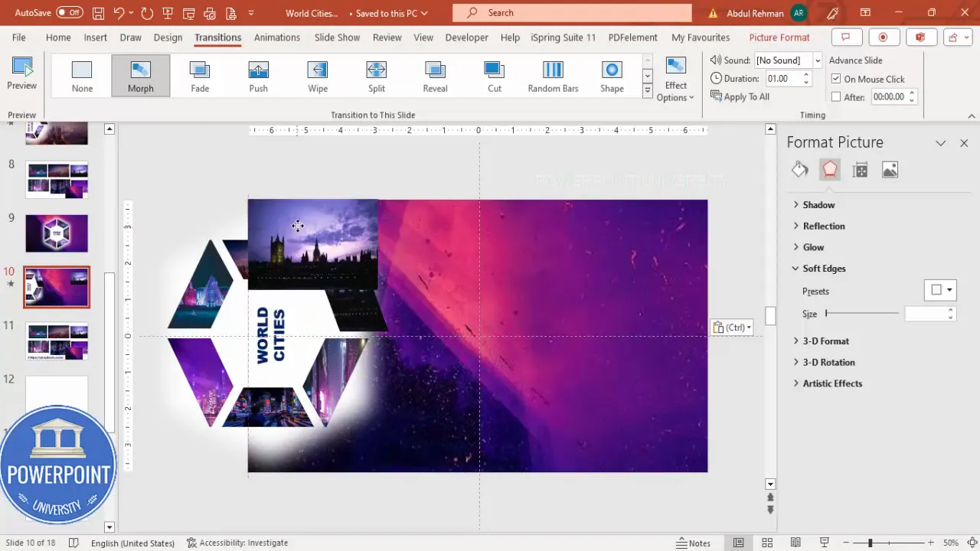Click the Undo arrow icon
980x551 pixels.
[119, 13]
